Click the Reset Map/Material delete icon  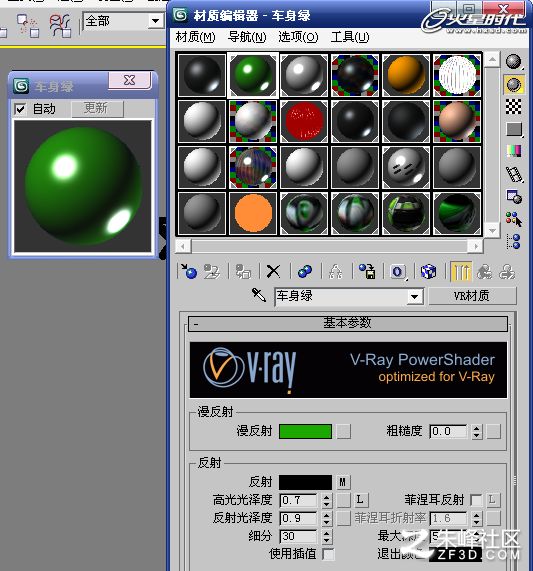(273, 272)
